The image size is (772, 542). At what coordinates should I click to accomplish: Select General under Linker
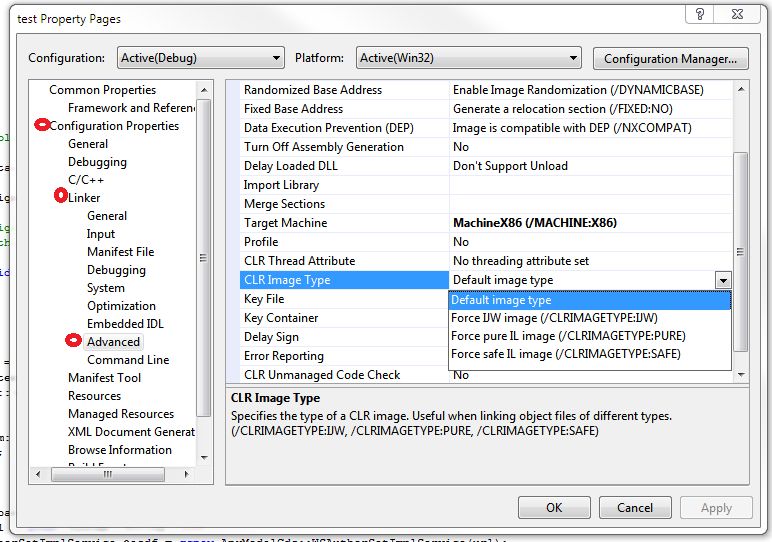click(x=107, y=216)
